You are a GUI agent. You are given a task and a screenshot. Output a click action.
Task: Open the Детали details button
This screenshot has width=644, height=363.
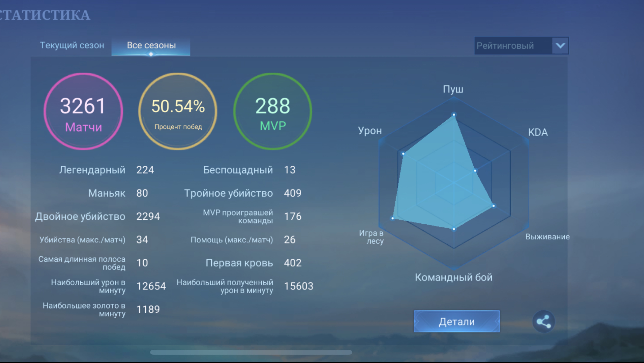point(457,321)
